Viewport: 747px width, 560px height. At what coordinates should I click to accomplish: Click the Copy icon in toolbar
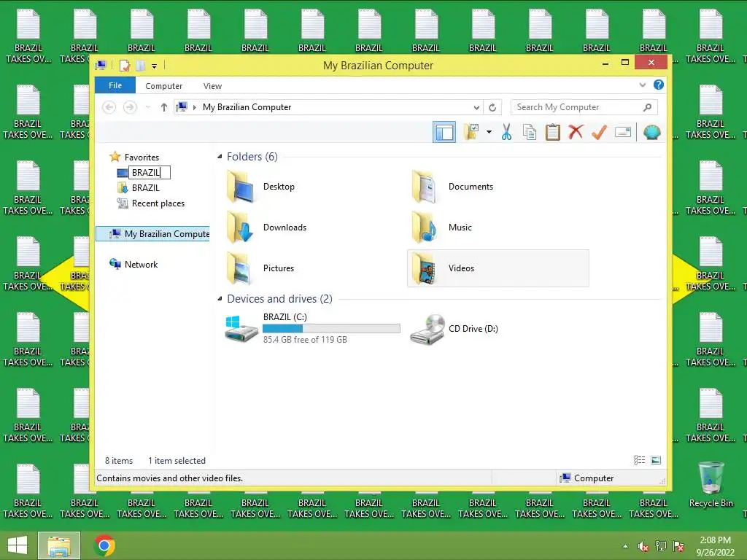530,132
